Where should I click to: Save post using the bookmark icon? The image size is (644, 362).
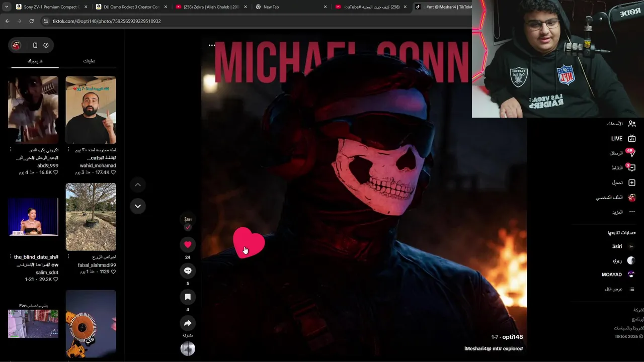(188, 297)
